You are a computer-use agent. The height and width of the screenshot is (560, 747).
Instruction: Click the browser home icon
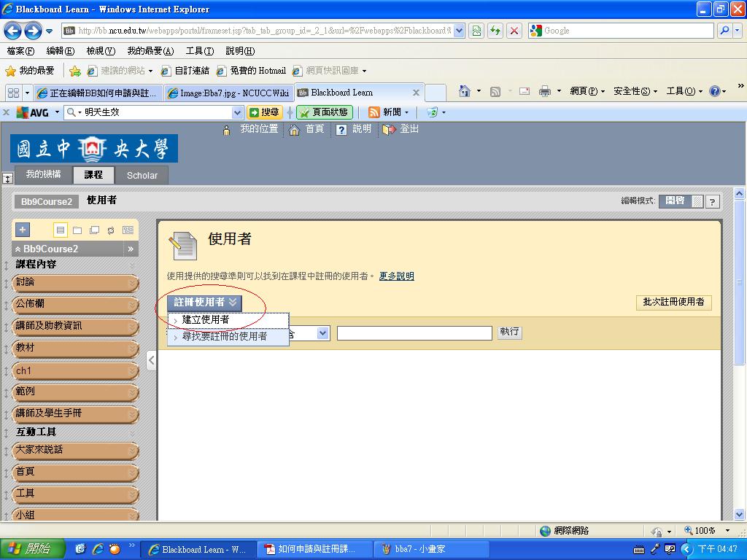point(464,91)
